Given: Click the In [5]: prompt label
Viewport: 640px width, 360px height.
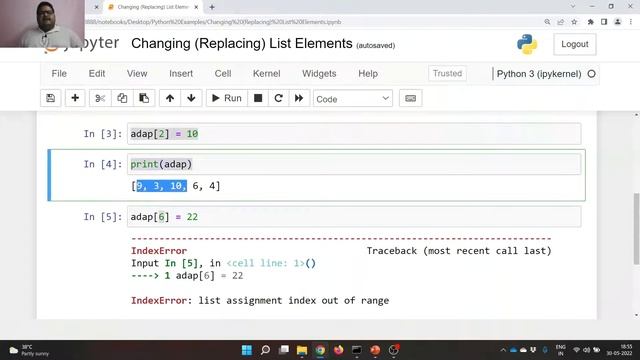Looking at the screenshot, I should click(103, 217).
